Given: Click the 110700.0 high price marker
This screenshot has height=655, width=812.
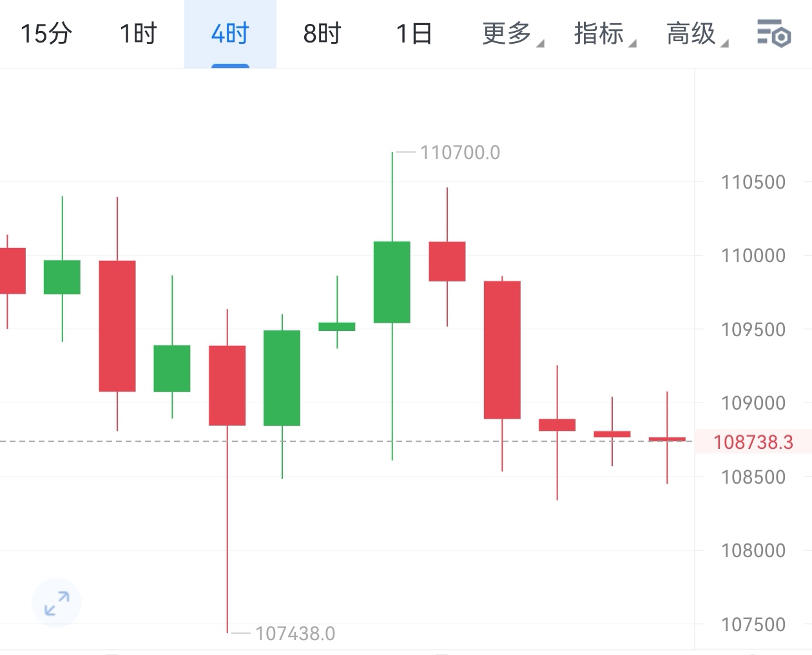Looking at the screenshot, I should click(459, 153).
